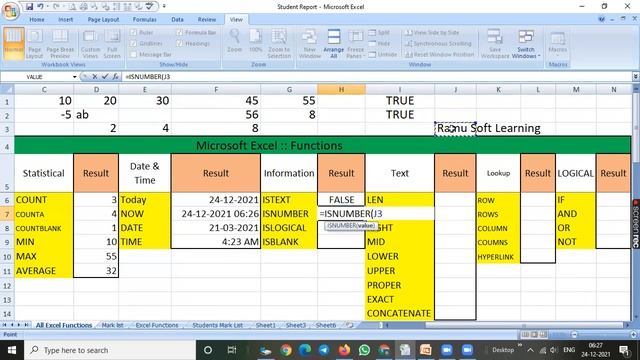Open the Data ribbon tab
The image size is (640, 360).
pos(177,19)
